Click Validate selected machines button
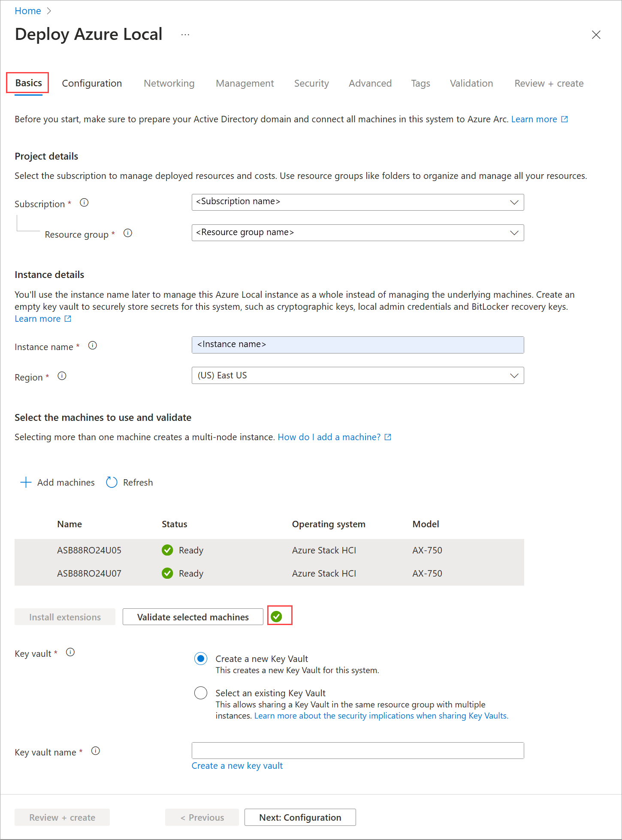This screenshot has width=622, height=840. pyautogui.click(x=193, y=617)
